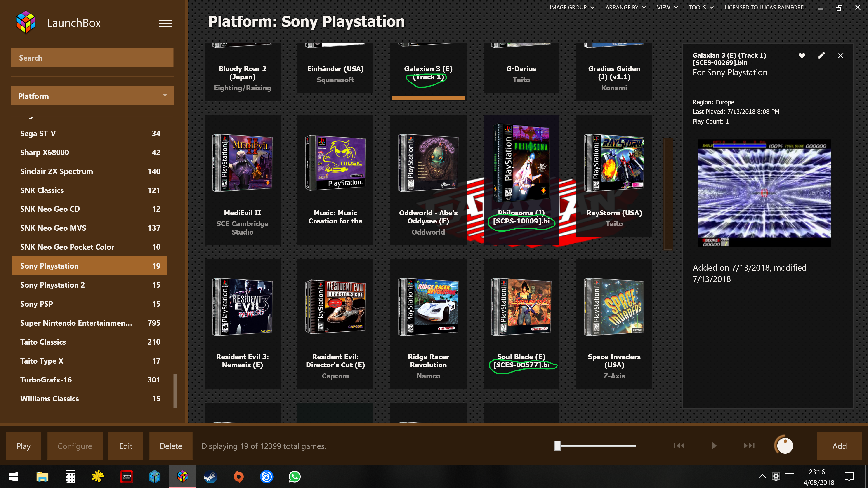The image size is (868, 488).
Task: Select the SNK Neo Geo MVS platform
Action: (90, 228)
